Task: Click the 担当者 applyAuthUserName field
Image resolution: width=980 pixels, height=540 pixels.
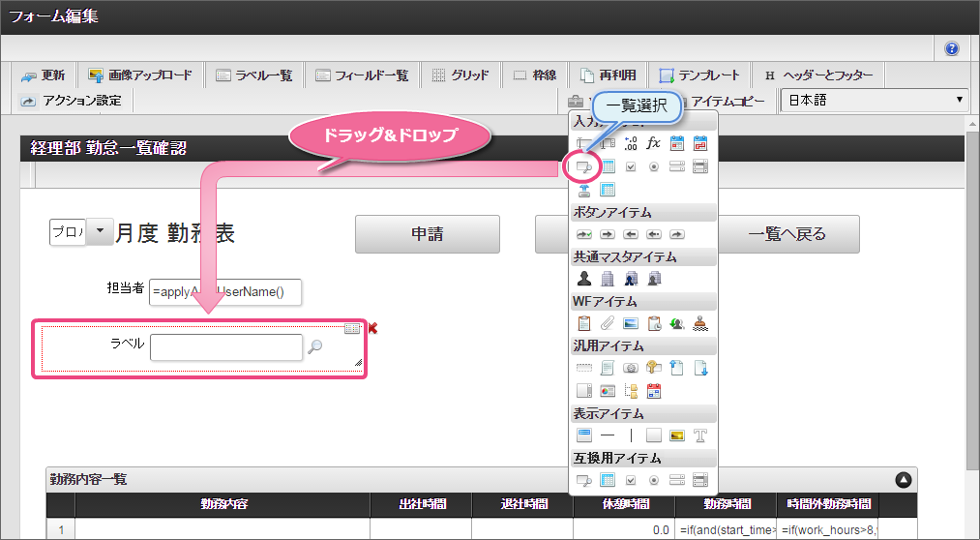Action: pos(225,292)
